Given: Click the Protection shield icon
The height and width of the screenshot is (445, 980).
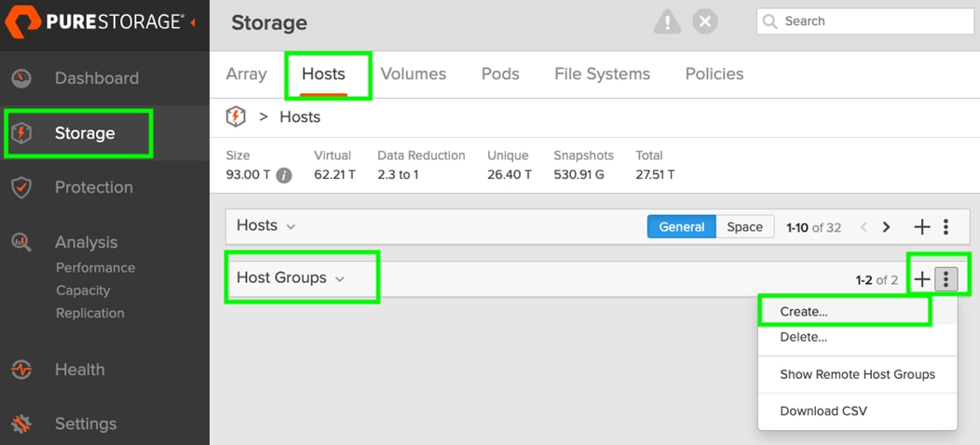Looking at the screenshot, I should (x=20, y=187).
